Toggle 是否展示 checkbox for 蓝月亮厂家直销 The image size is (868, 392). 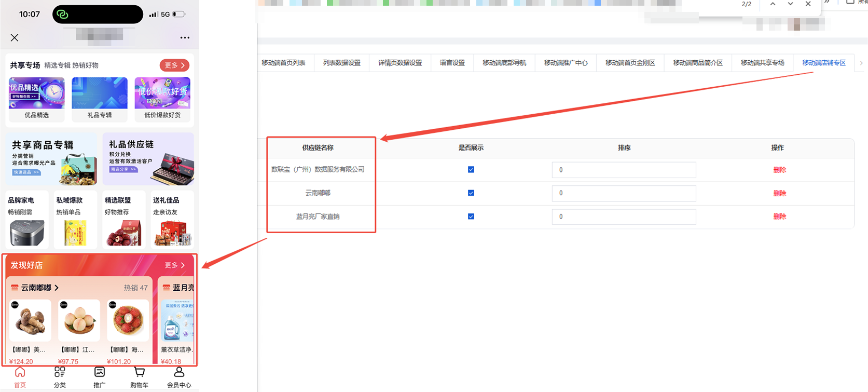[471, 217]
